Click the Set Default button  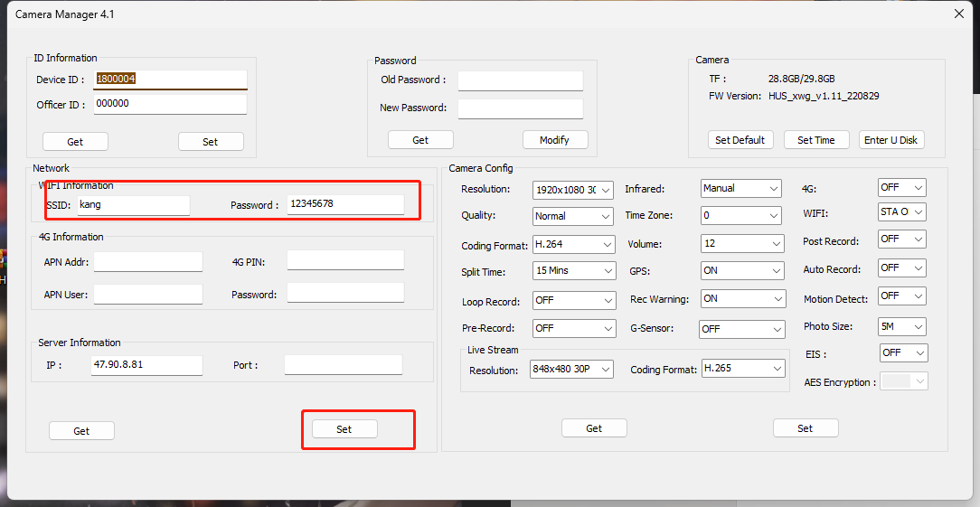[x=740, y=140]
